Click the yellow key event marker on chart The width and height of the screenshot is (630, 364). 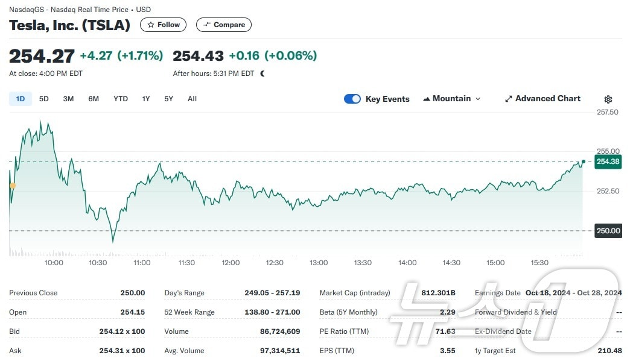pyautogui.click(x=13, y=186)
